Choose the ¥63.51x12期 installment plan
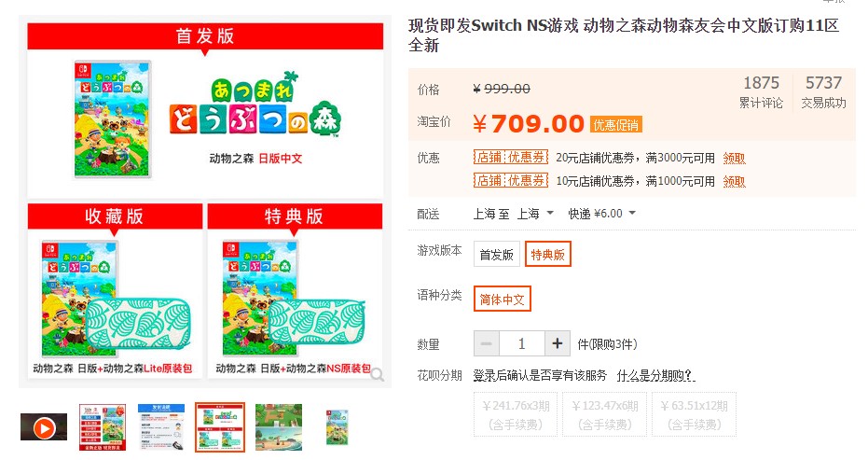 point(695,414)
